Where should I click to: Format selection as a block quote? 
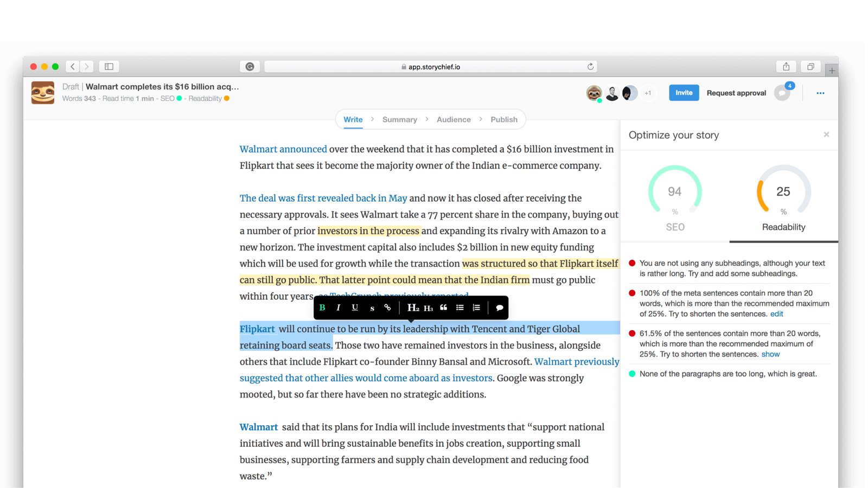point(444,307)
